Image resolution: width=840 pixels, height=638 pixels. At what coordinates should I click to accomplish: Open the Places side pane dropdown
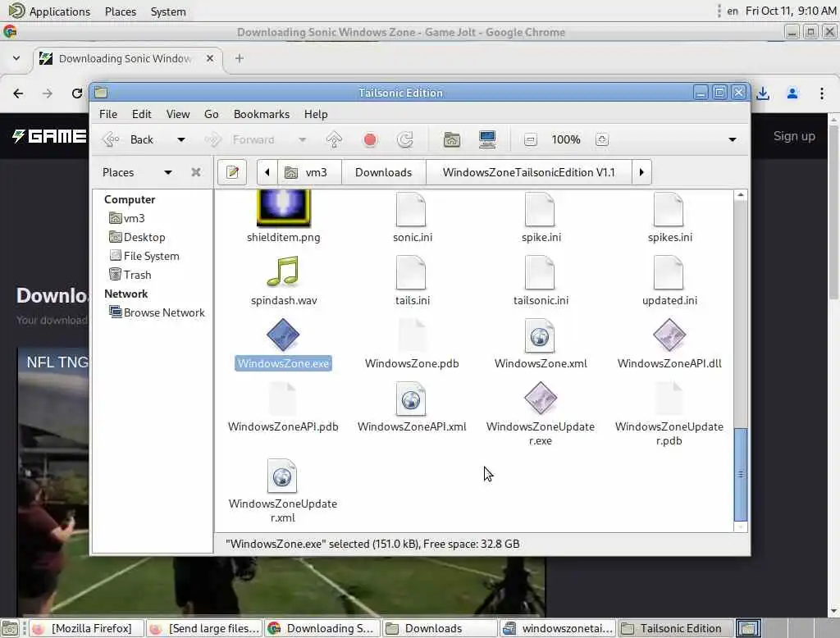pyautogui.click(x=167, y=172)
